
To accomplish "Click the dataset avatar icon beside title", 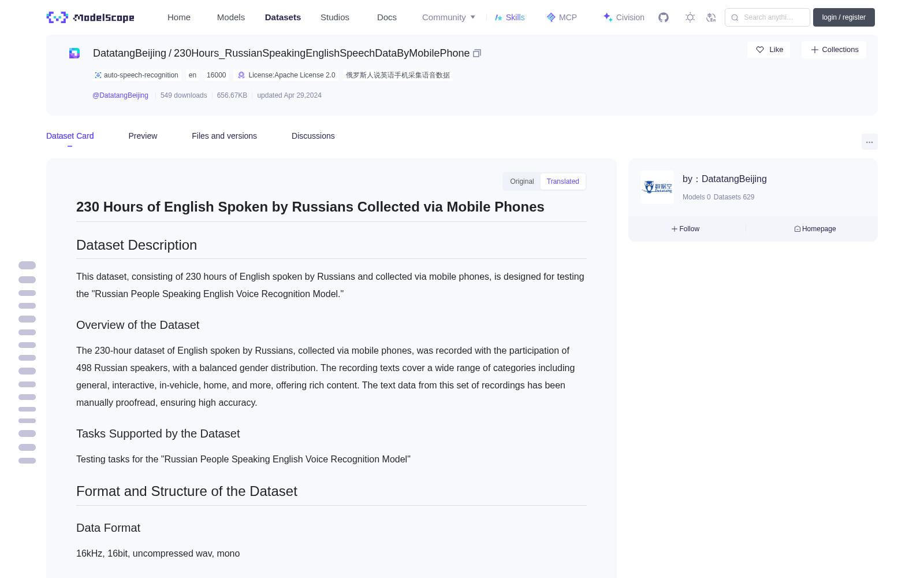I will coord(74,53).
